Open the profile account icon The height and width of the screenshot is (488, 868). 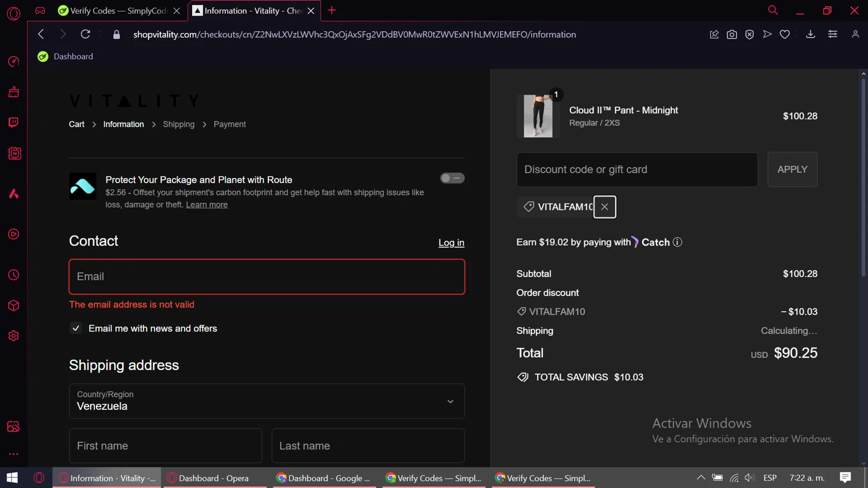855,35
